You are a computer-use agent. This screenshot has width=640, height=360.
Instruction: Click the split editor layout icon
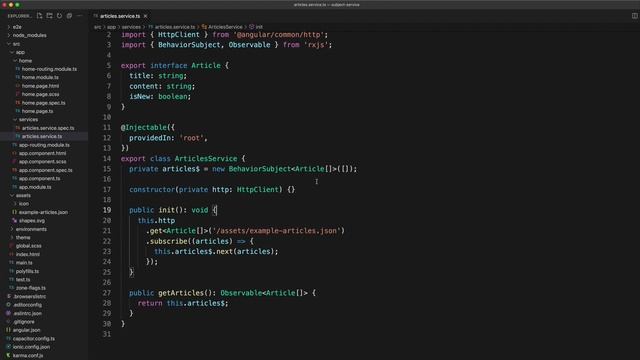(635, 16)
